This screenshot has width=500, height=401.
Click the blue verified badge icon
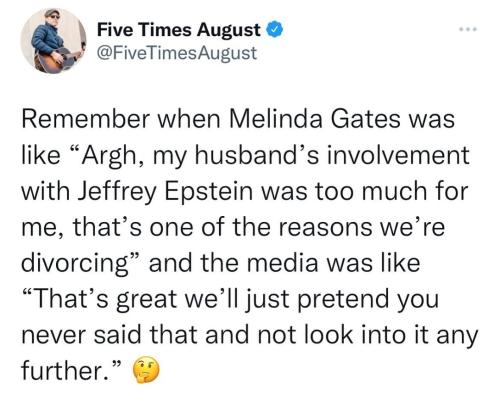(x=274, y=30)
